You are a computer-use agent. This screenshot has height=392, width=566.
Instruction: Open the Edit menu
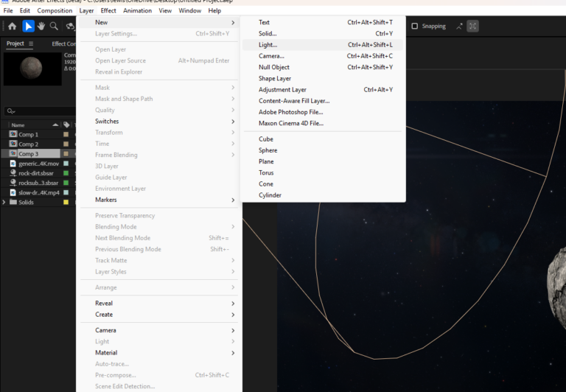[x=25, y=10]
